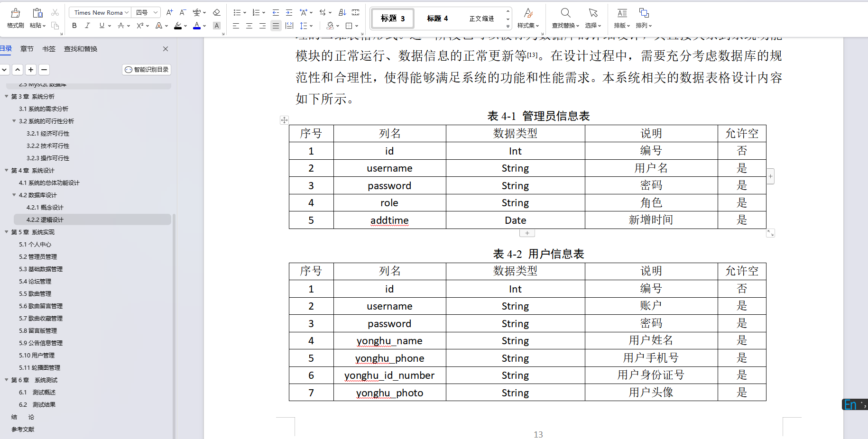
Task: Collapse the 第 4 章 系统设计 tree node
Action: pyautogui.click(x=7, y=170)
